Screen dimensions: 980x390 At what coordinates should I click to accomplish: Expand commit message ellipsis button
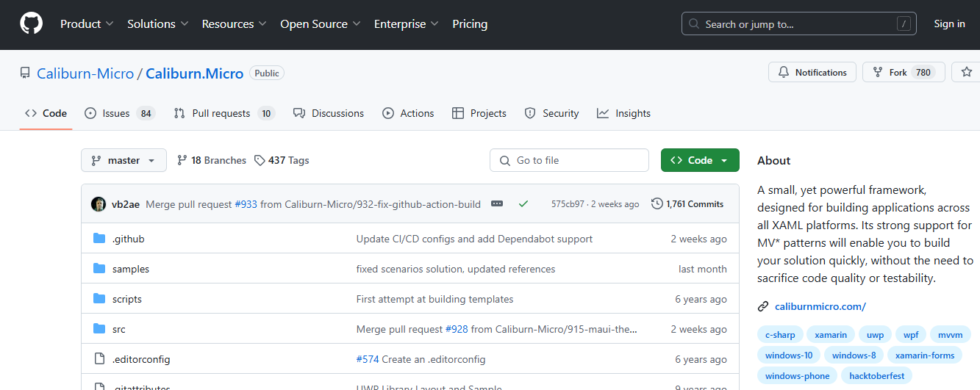click(497, 204)
